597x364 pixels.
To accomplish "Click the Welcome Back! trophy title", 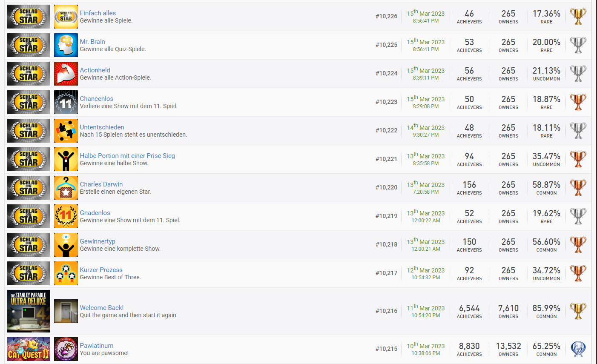I will click(102, 308).
